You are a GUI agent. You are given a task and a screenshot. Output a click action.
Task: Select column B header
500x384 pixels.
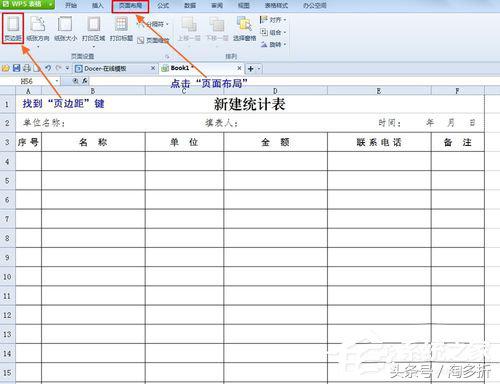[93, 91]
